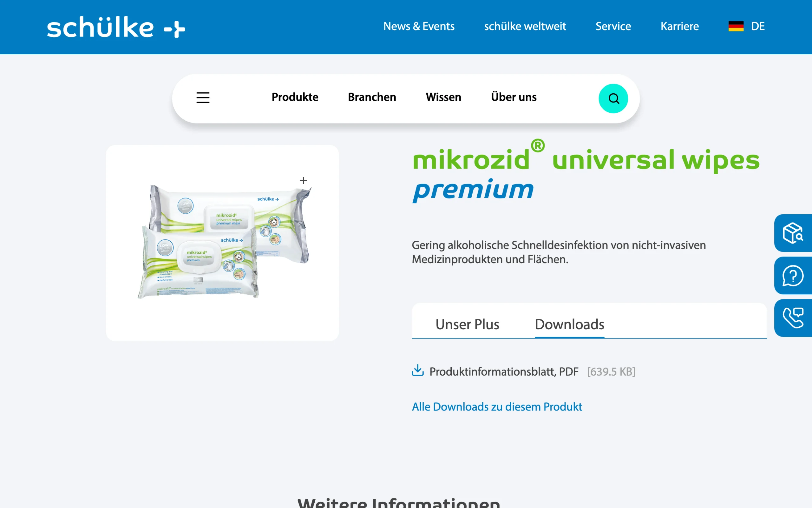Go to News & Events
The height and width of the screenshot is (508, 812).
click(419, 26)
